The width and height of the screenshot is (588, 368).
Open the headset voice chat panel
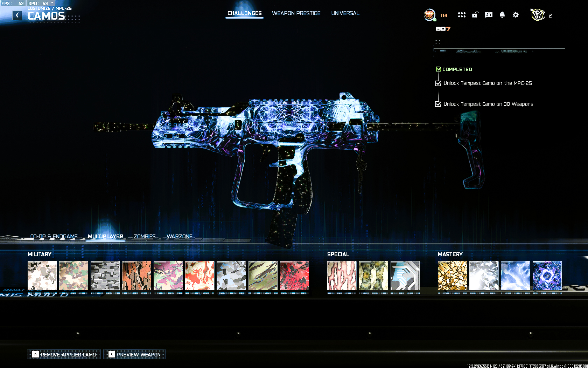[489, 15]
